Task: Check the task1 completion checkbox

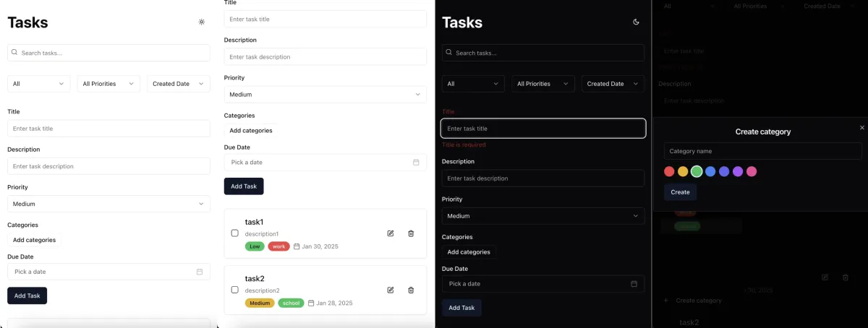Action: point(234,233)
